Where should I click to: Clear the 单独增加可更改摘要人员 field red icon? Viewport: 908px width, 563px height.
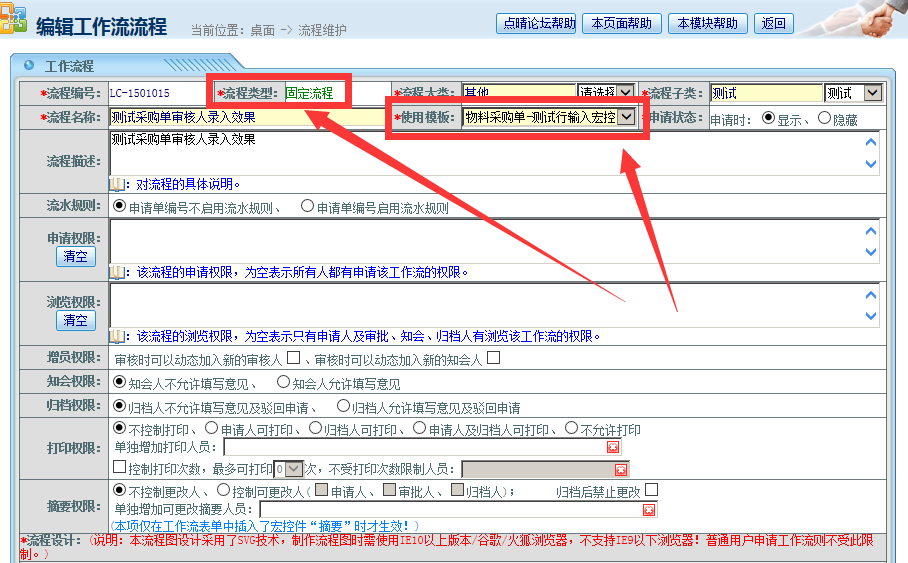tap(649, 510)
